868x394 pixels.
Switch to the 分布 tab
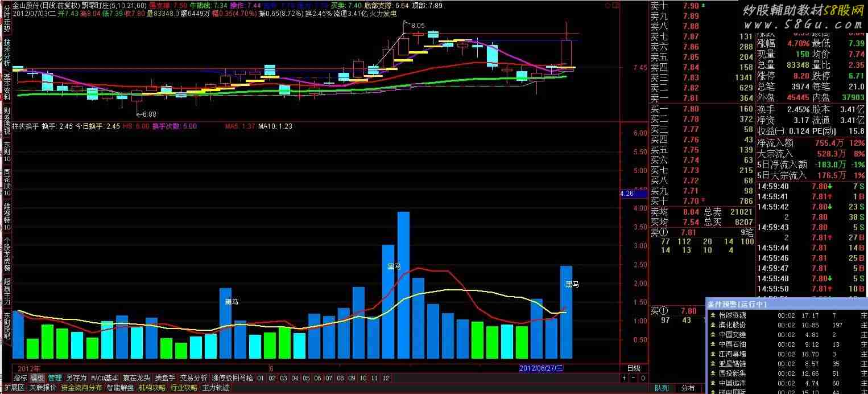coord(688,388)
